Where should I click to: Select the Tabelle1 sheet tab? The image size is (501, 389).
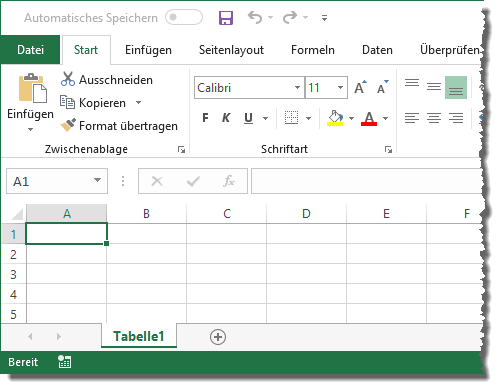[x=139, y=336]
